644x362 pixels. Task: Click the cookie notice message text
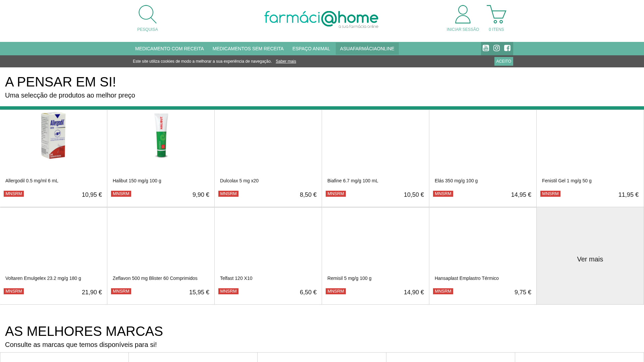coord(202,61)
